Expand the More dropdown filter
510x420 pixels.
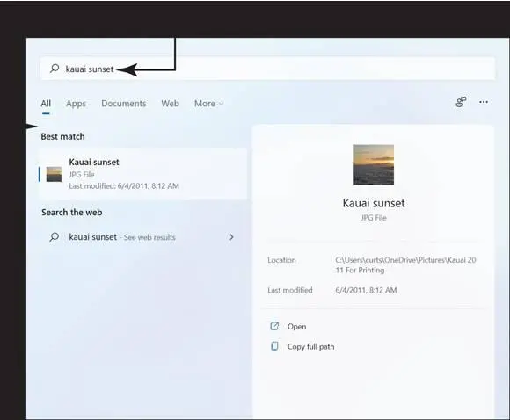[x=208, y=104]
